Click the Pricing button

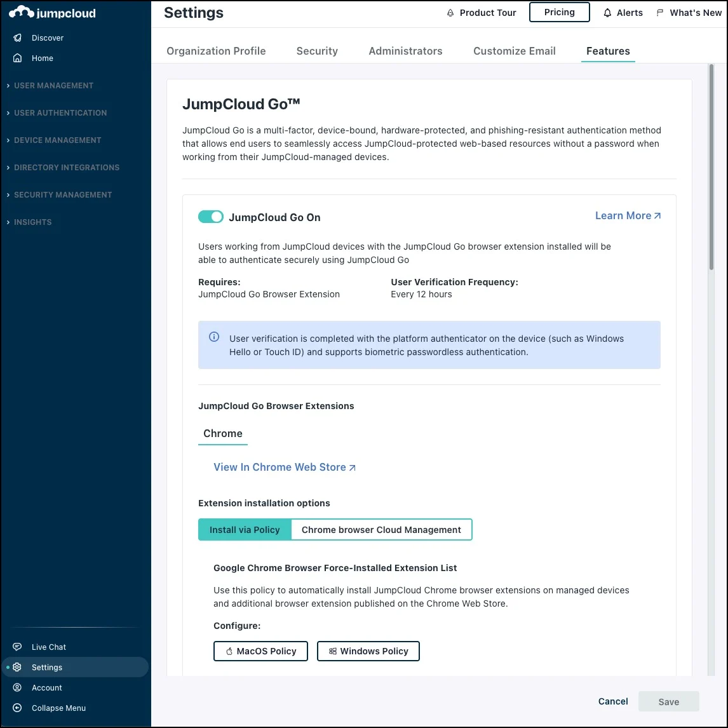pos(559,12)
